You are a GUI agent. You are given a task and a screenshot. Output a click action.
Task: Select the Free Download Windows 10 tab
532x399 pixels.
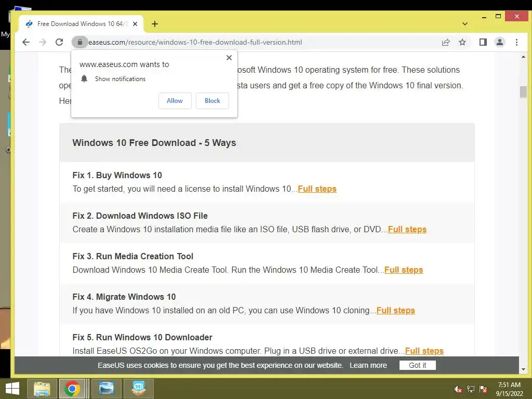click(x=81, y=24)
